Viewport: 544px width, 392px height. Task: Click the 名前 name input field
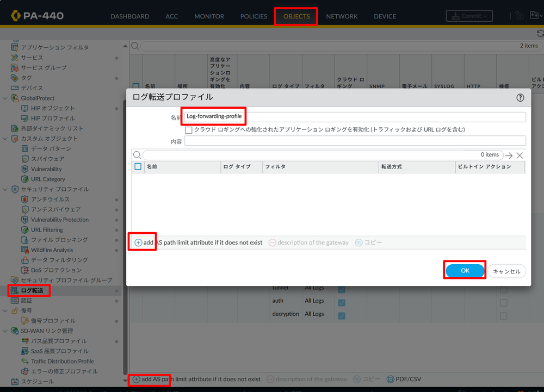[355, 117]
